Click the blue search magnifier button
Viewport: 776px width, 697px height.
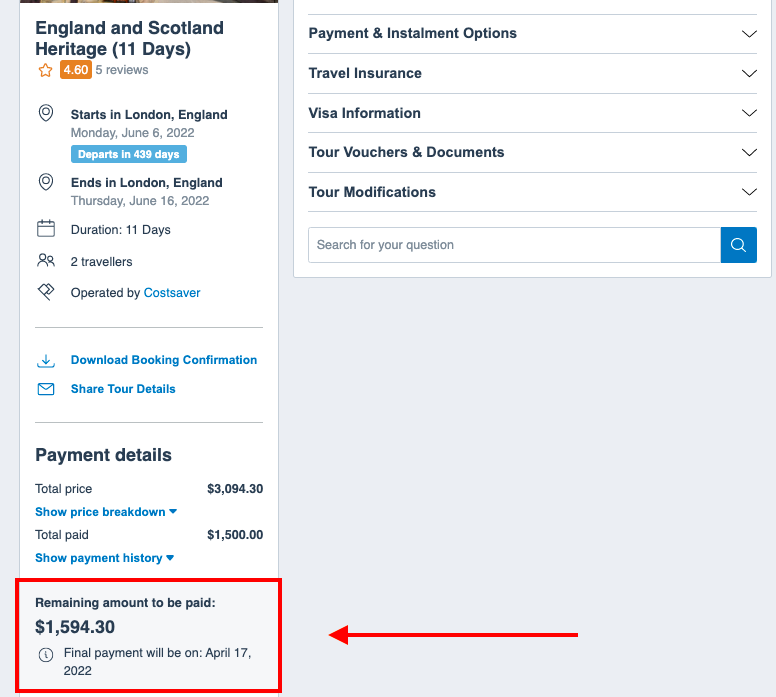click(x=738, y=245)
